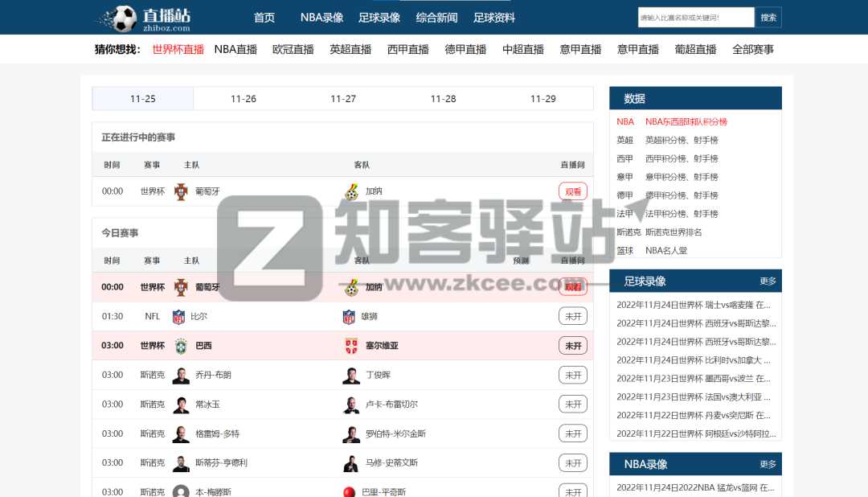Switch to the 11-26 date tab

pos(242,97)
